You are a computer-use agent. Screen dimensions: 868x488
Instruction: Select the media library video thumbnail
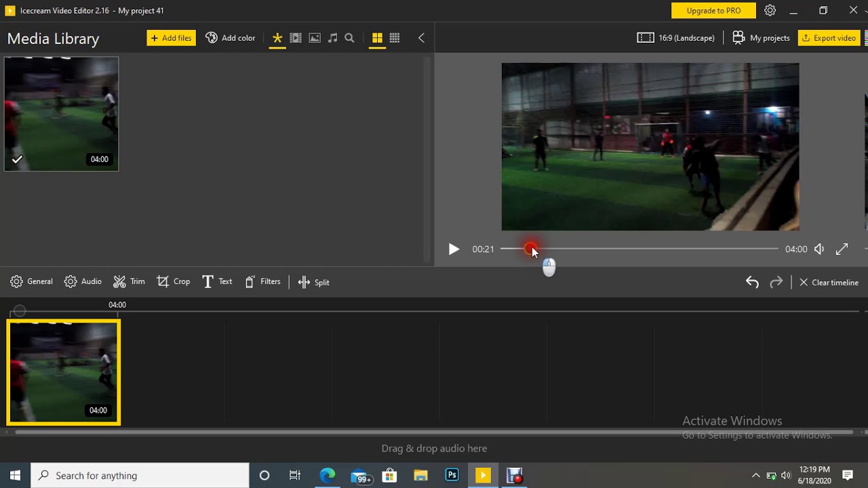coord(61,114)
